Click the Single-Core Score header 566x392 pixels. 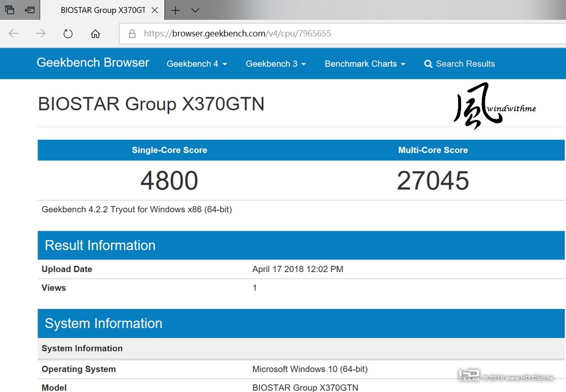pos(169,150)
